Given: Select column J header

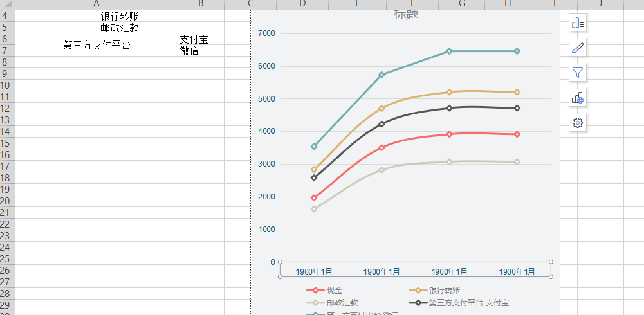Looking at the screenshot, I should pyautogui.click(x=600, y=4).
